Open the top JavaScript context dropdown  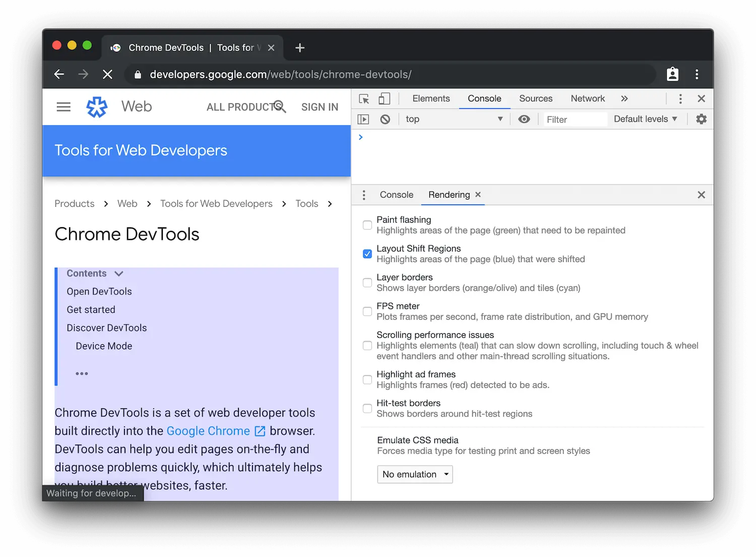click(x=454, y=119)
